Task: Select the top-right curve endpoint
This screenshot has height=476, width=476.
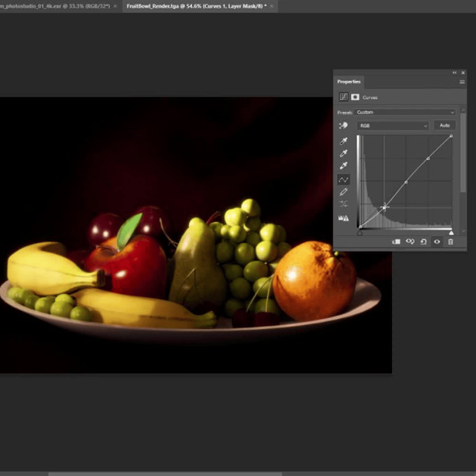Action: [451, 136]
